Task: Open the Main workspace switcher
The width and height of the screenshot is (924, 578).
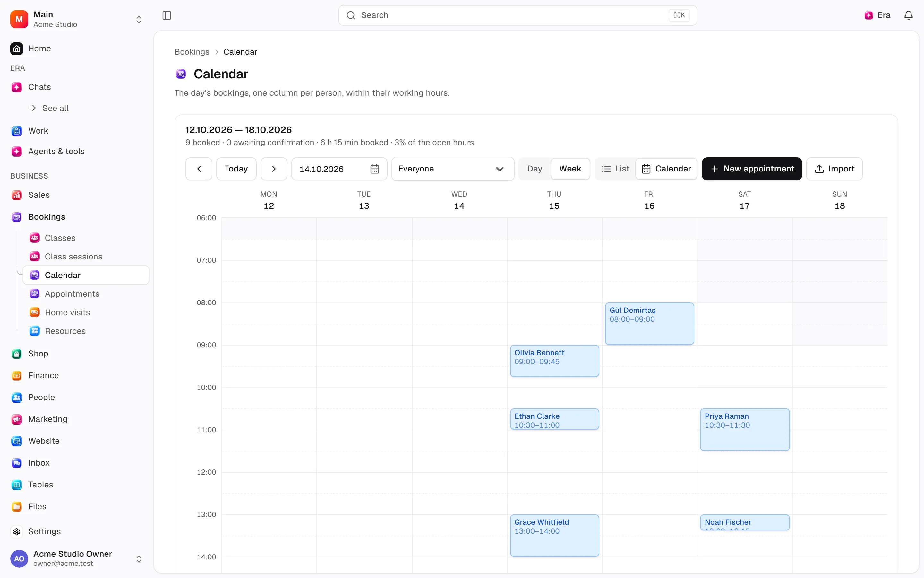Action: click(76, 19)
